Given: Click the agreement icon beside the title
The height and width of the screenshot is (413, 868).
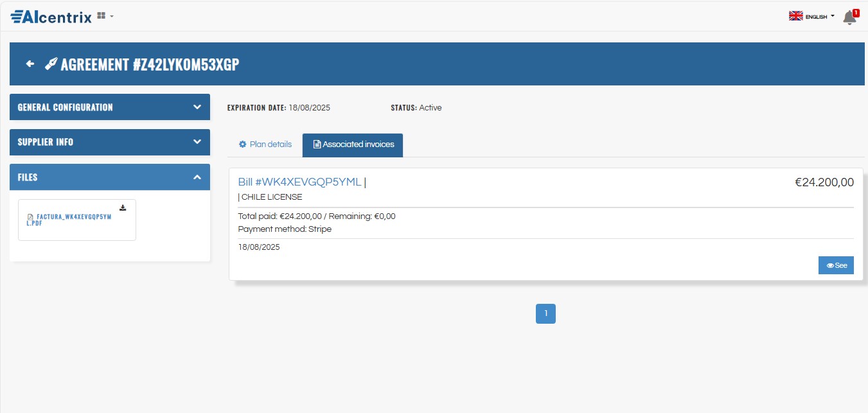Looking at the screenshot, I should 51,64.
